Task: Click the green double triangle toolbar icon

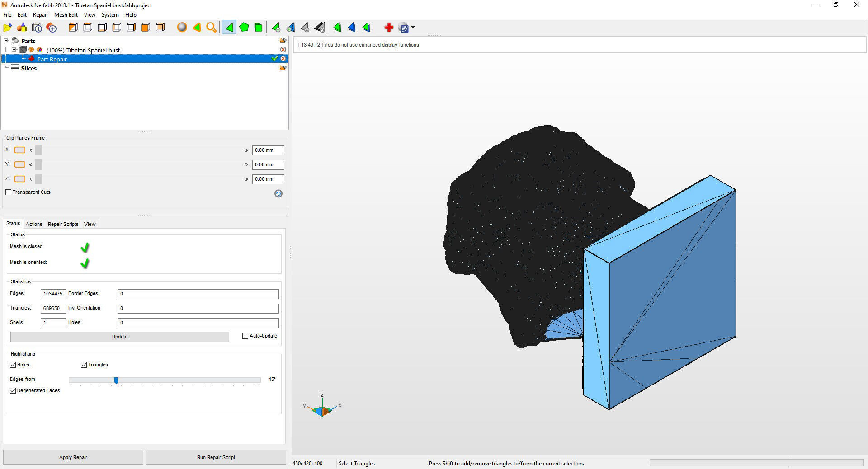Action: [x=337, y=28]
